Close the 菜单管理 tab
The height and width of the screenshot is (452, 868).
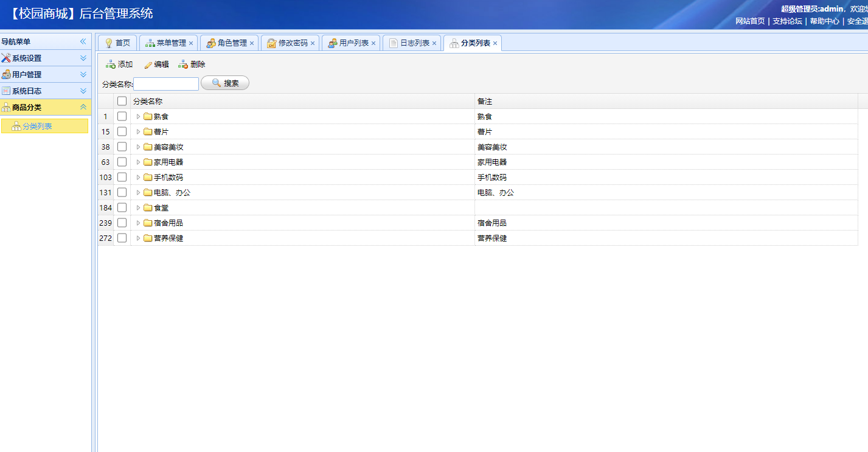pyautogui.click(x=191, y=43)
